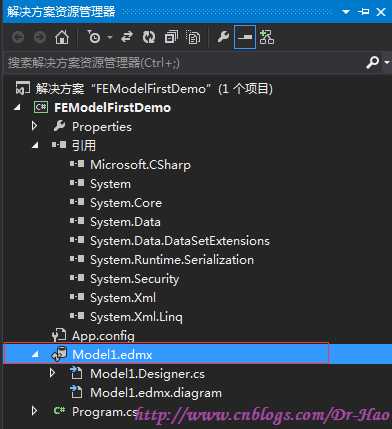Click the solution icon beside 解决方案
The width and height of the screenshot is (392, 429).
23,88
